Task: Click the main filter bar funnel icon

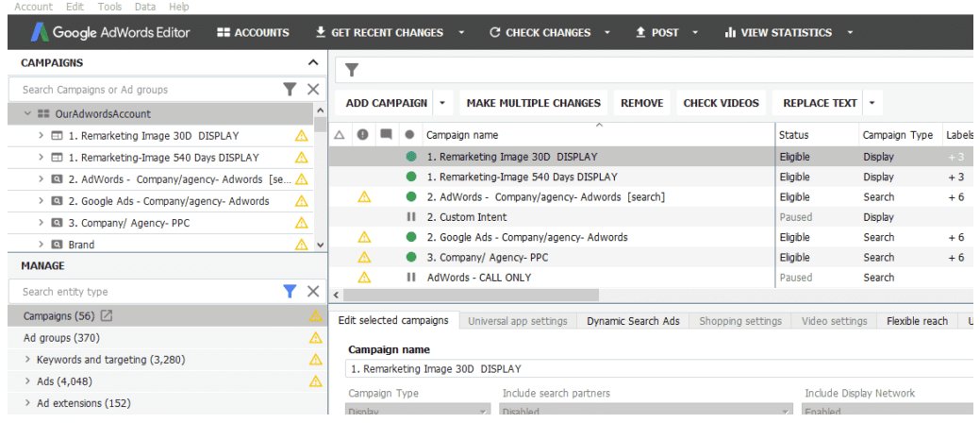Action: point(352,70)
